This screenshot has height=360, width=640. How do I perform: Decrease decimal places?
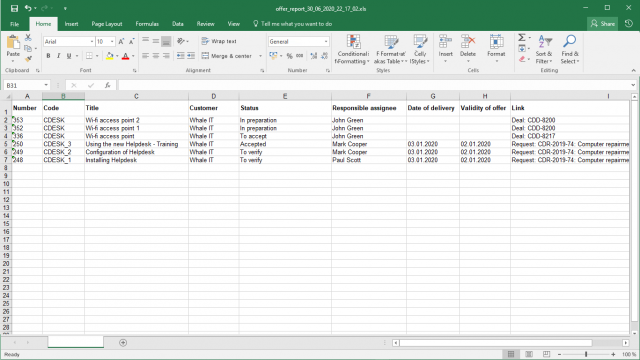[x=324, y=56]
